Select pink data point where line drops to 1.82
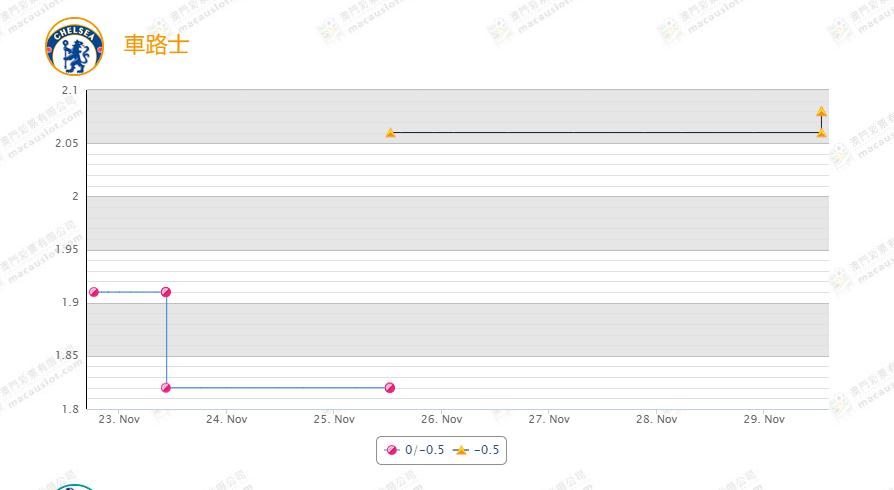The width and height of the screenshot is (894, 490). pos(166,388)
